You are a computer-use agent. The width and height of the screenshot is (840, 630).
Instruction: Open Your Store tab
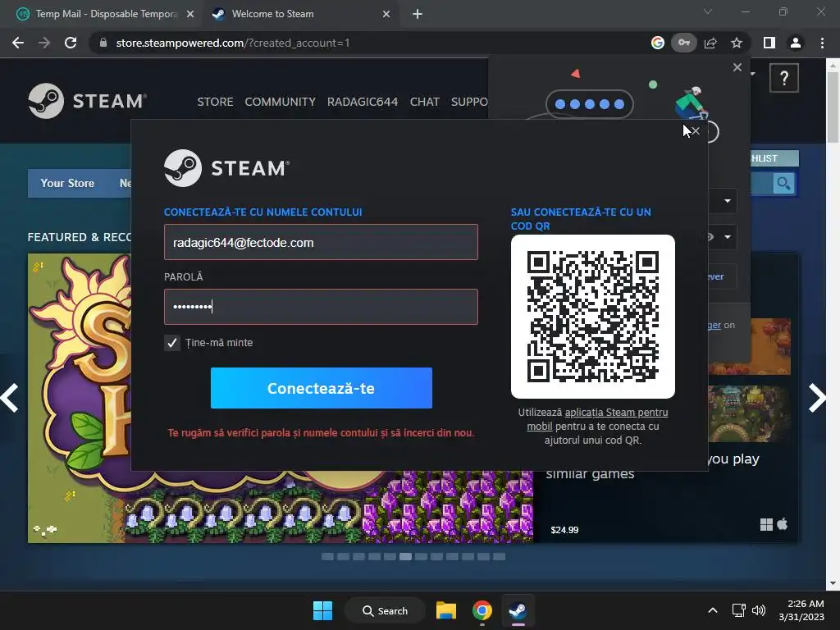point(67,183)
